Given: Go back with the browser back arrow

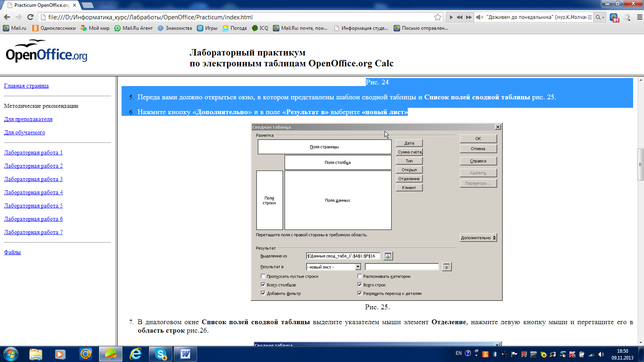Looking at the screenshot, I should pyautogui.click(x=7, y=17).
